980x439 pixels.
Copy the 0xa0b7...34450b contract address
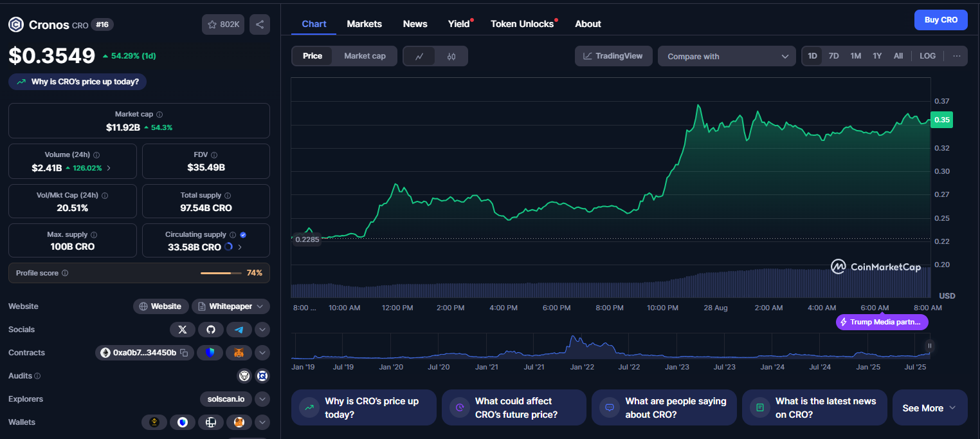pyautogui.click(x=184, y=353)
